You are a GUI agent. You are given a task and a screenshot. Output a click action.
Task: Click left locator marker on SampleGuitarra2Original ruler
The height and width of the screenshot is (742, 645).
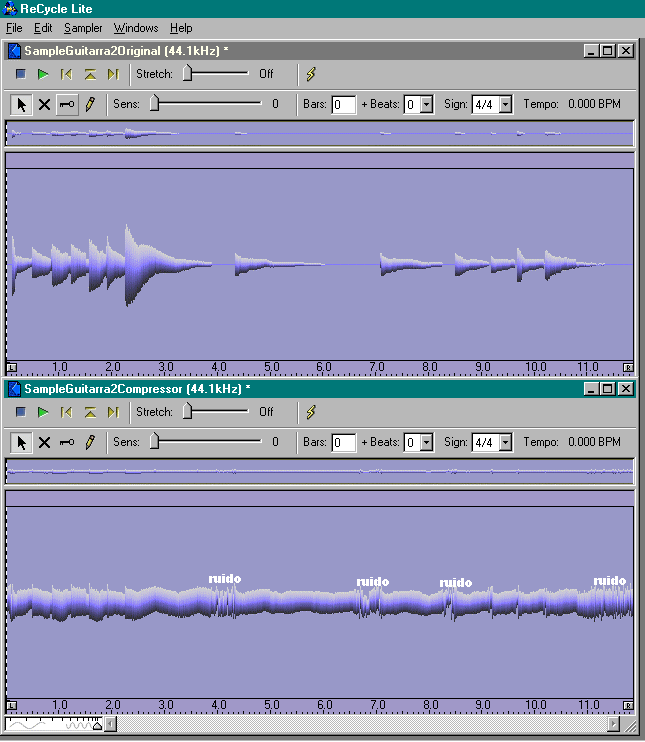click(x=12, y=368)
